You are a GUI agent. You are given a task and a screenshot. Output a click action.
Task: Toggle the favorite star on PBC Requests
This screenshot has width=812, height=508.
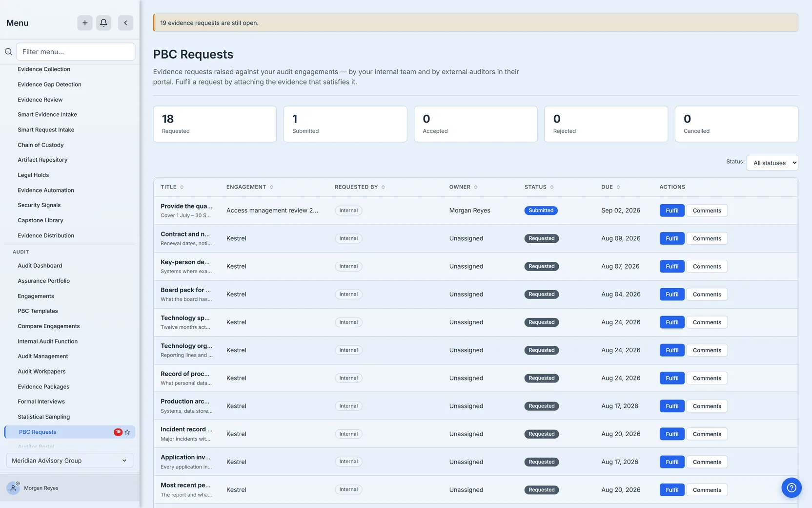(127, 432)
